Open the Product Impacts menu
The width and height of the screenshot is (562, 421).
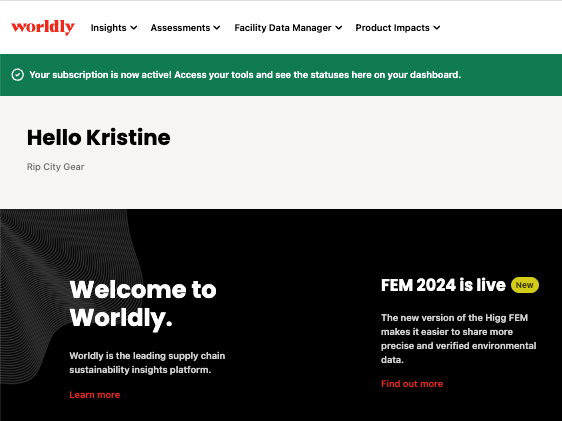coord(397,28)
